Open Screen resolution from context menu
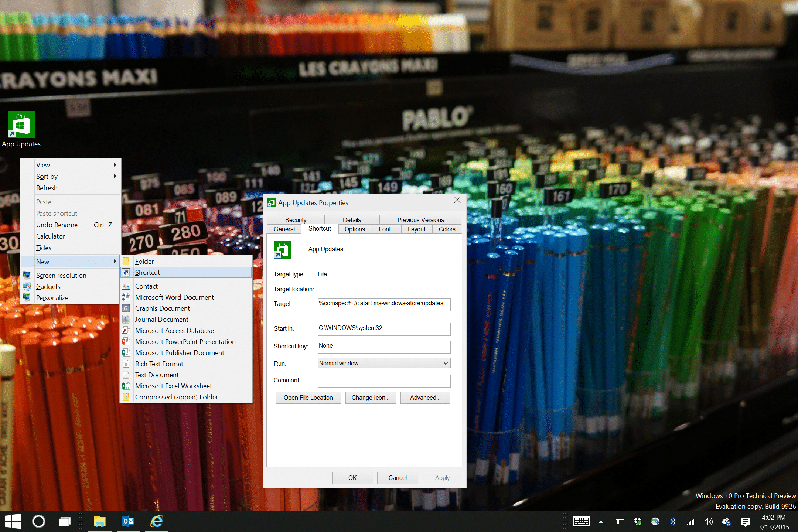The image size is (798, 532). [x=71, y=275]
